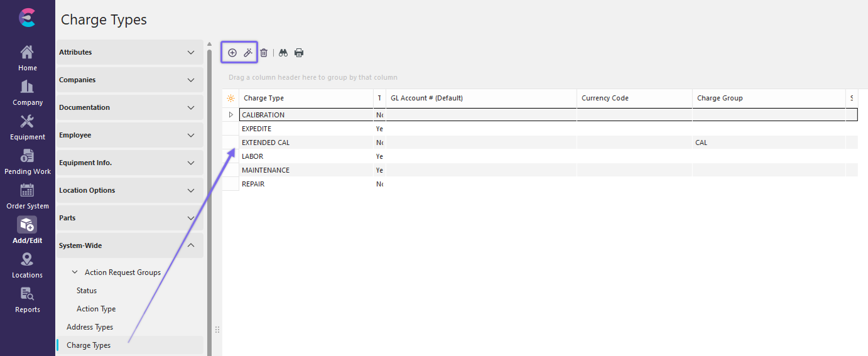868x356 pixels.
Task: Click the add new record plus icon
Action: [x=232, y=53]
